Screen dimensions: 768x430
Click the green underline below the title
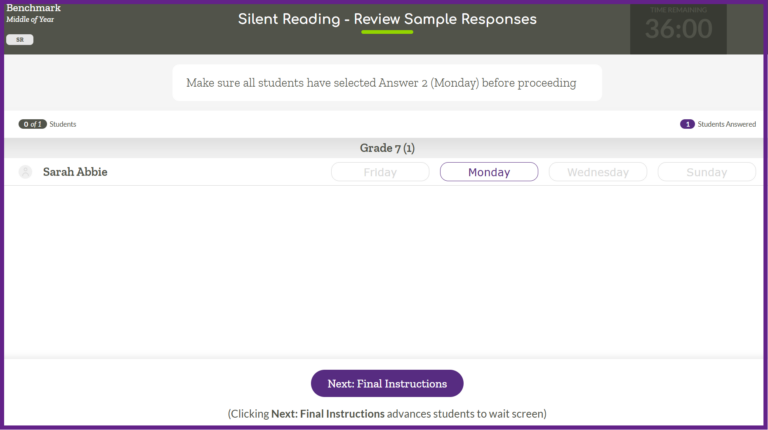coord(387,32)
